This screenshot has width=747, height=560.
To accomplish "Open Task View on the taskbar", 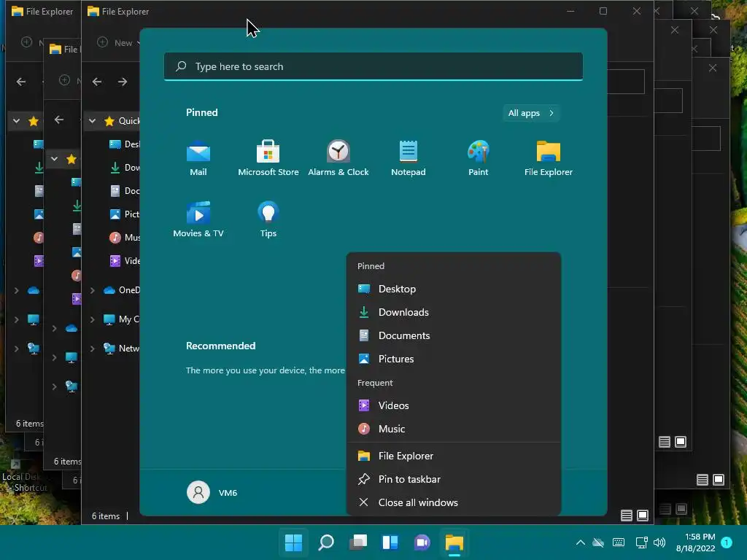I will click(x=358, y=542).
